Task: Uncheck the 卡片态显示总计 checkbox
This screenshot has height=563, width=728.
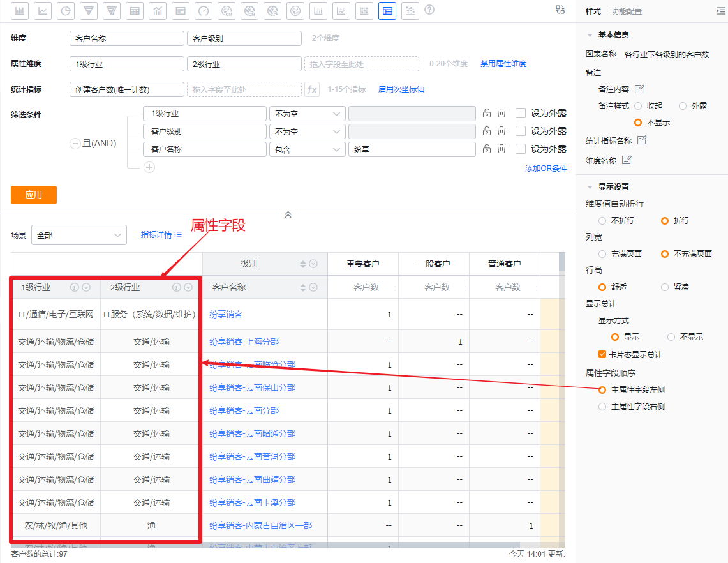Action: point(602,354)
